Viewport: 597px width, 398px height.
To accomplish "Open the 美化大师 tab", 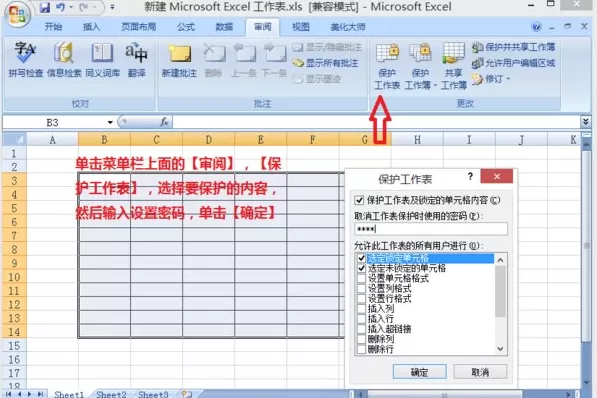I will point(348,27).
